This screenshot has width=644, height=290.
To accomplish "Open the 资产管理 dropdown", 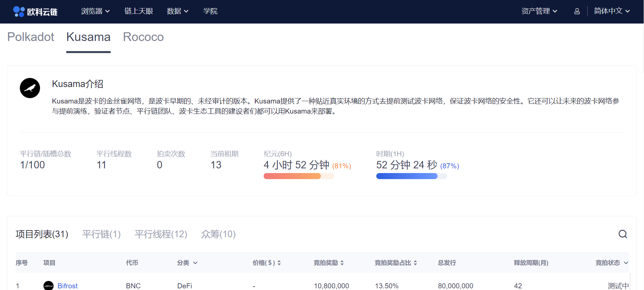I will pos(539,11).
